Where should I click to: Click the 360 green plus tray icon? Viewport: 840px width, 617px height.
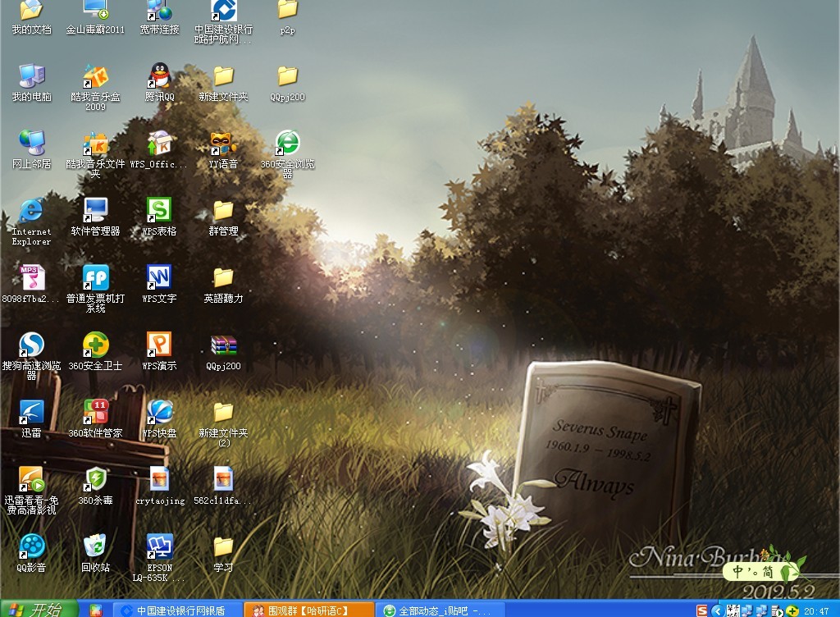click(792, 611)
